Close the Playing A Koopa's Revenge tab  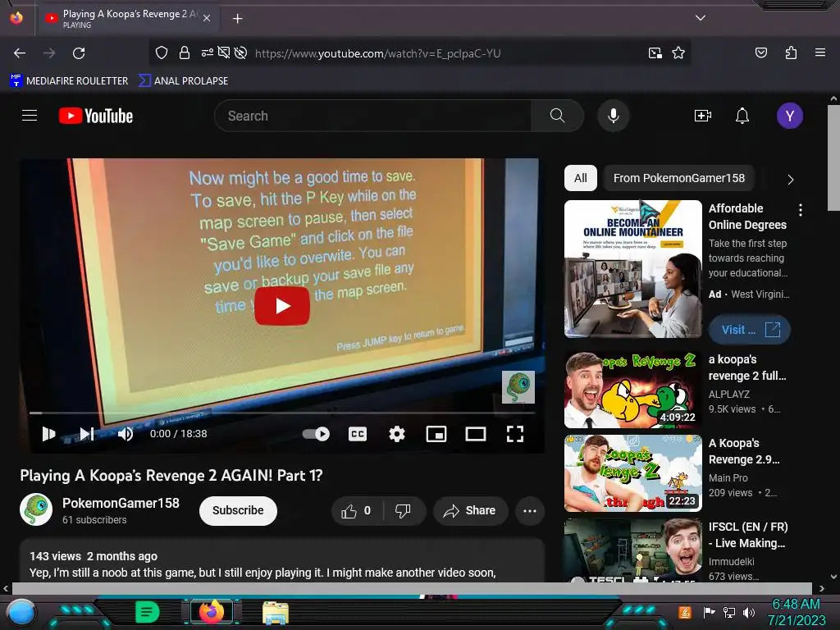tap(207, 18)
